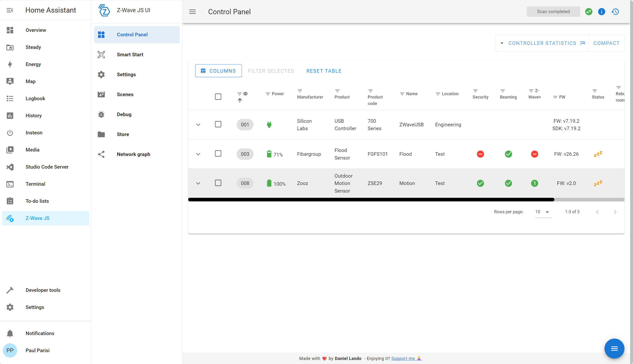Collapse the Home Assistant sidebar
The width and height of the screenshot is (633, 364).
click(x=10, y=10)
